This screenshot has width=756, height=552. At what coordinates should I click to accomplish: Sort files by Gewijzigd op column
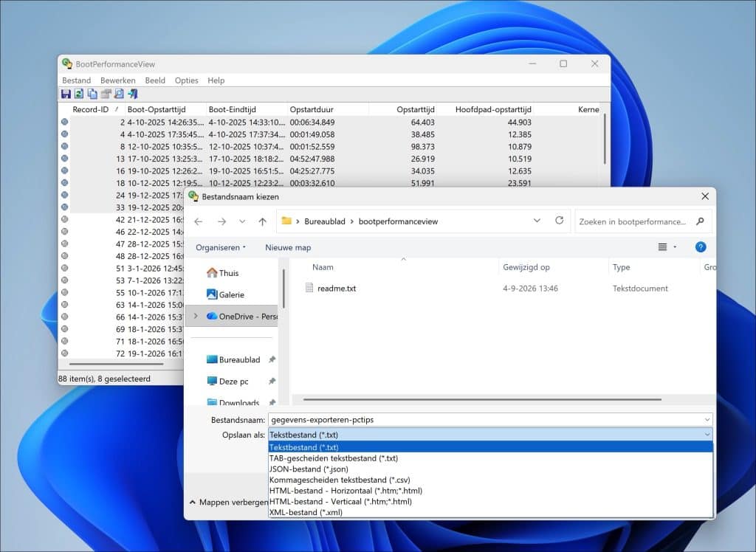click(526, 267)
